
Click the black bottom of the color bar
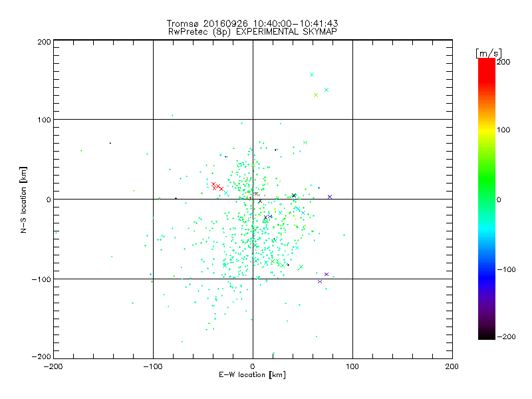486,336
